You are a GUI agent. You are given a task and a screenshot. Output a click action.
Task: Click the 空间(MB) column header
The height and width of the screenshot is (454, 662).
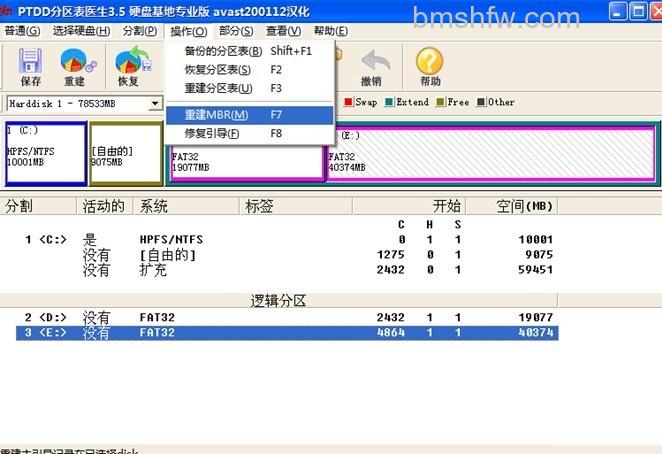pos(512,206)
